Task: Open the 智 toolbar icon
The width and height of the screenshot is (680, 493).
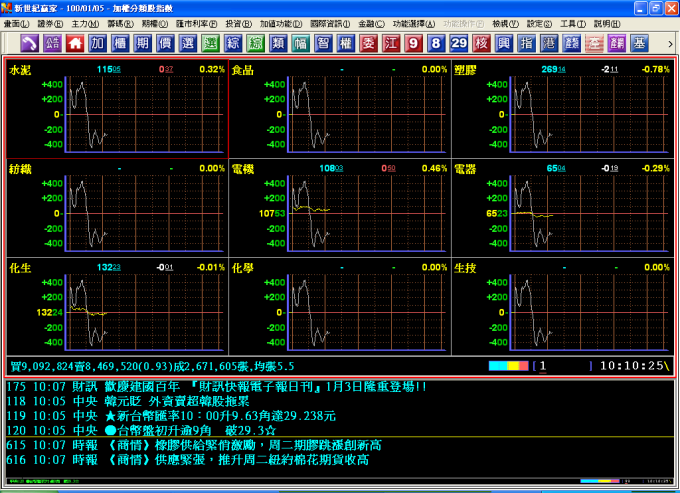Action: point(323,43)
